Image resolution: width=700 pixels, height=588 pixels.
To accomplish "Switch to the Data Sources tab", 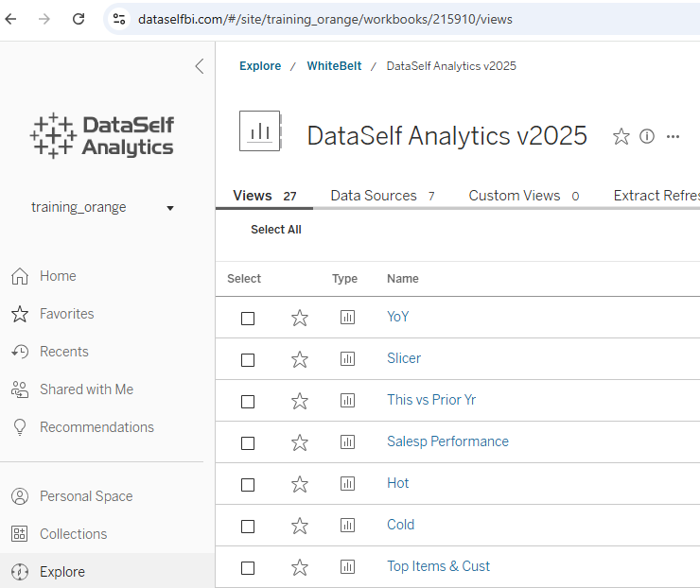I will [382, 196].
